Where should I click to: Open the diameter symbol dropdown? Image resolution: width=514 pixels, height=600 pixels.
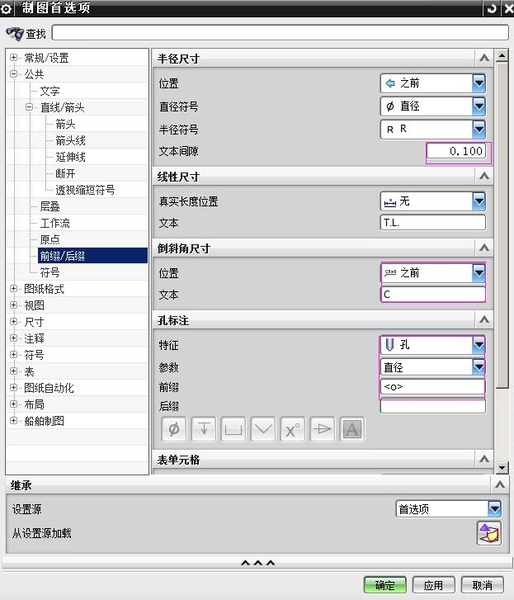[433, 106]
